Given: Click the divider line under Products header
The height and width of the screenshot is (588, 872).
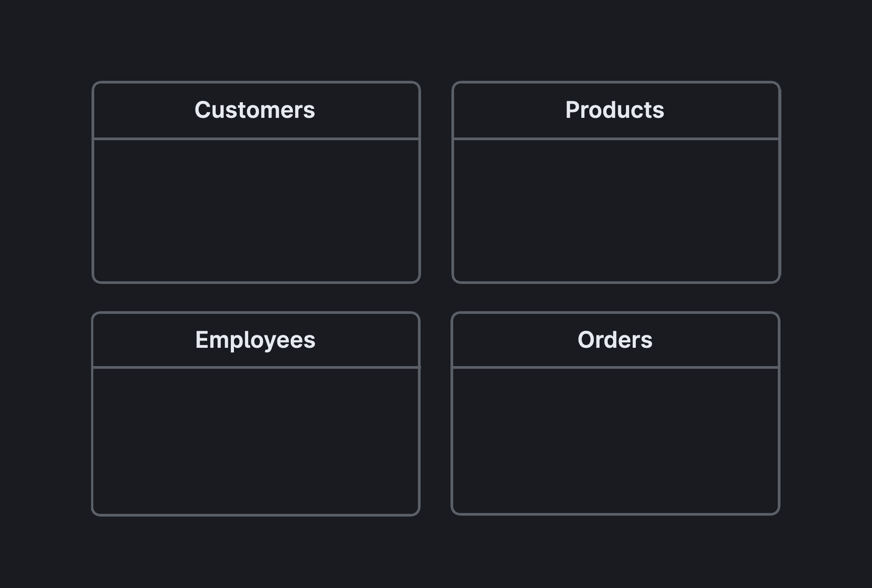Looking at the screenshot, I should pos(616,139).
